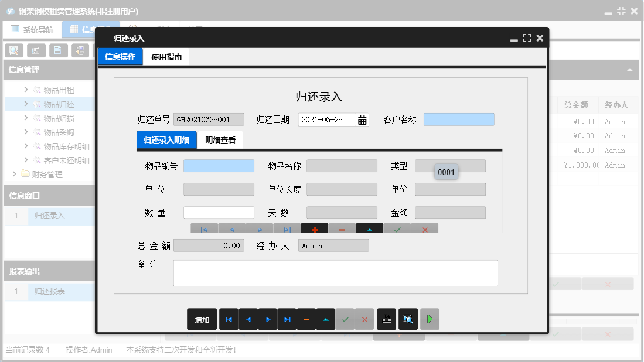Screen dimensions: 644x362
Task: Click the document icon in top toolbar
Action: [x=59, y=50]
